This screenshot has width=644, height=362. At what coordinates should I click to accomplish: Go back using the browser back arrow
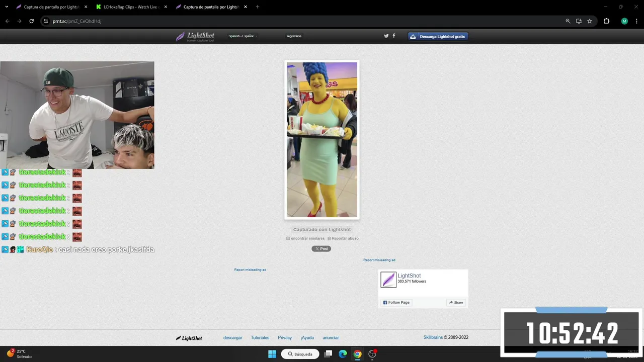7,21
